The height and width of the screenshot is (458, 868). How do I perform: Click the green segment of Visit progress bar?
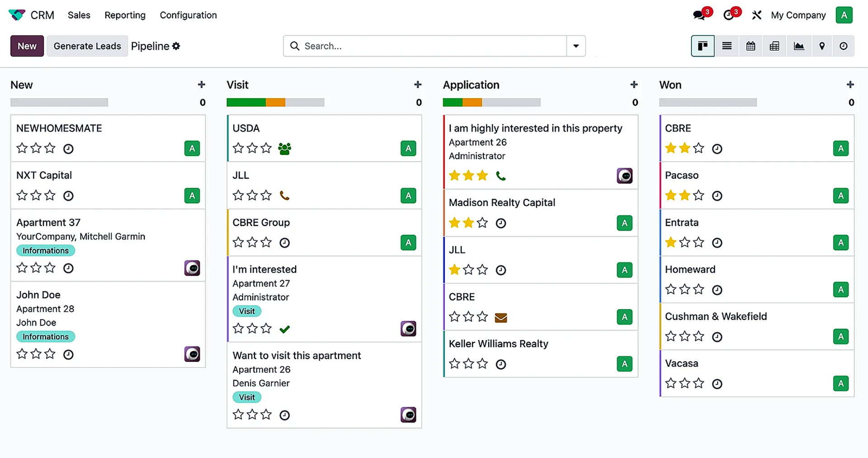[246, 103]
